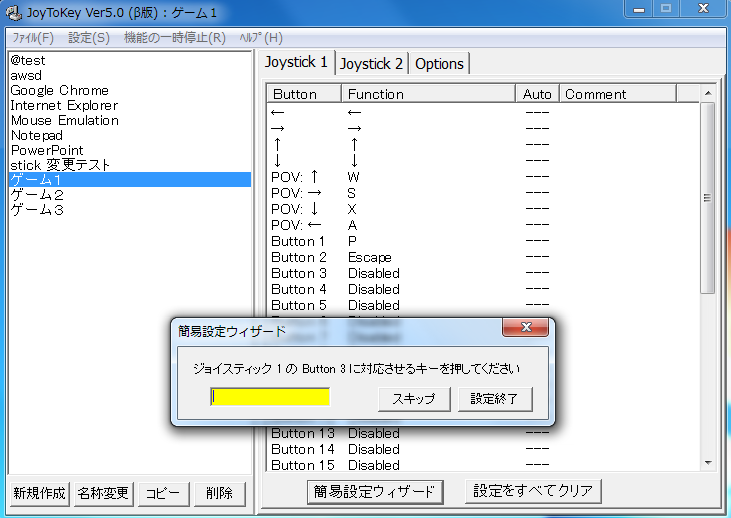Click the 設定をすべてクリア button

coord(534,491)
